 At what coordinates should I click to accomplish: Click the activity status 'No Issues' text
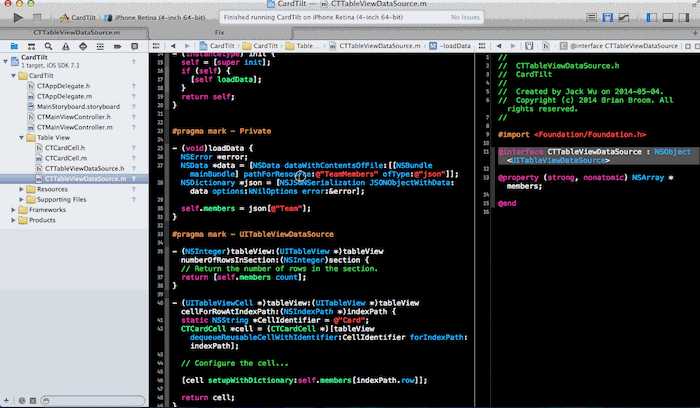[465, 17]
